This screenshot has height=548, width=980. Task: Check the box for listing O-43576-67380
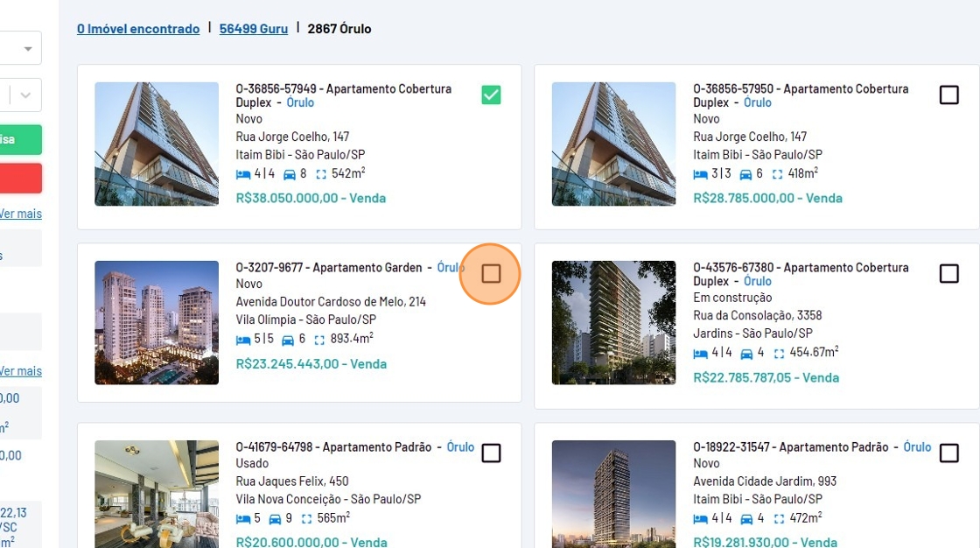coord(948,274)
